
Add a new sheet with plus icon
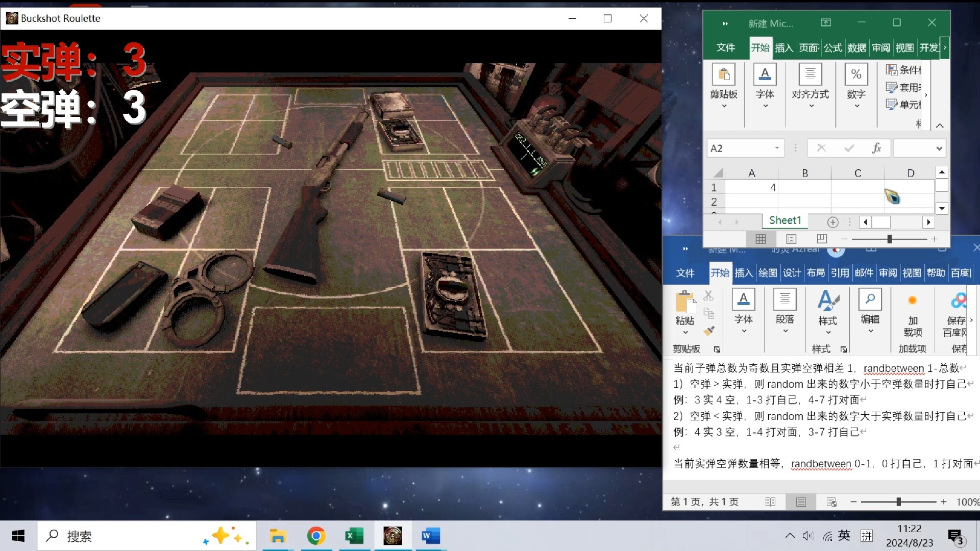[832, 222]
